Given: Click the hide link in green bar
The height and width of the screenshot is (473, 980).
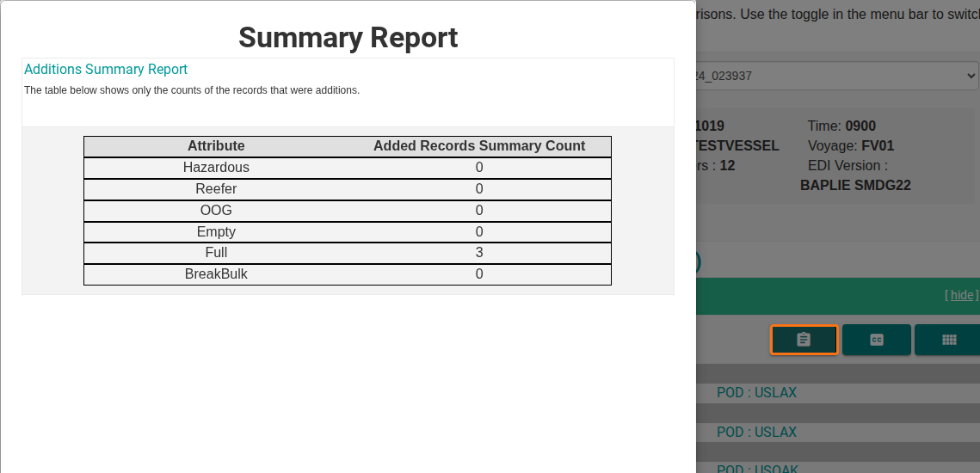Looking at the screenshot, I should pos(962,295).
